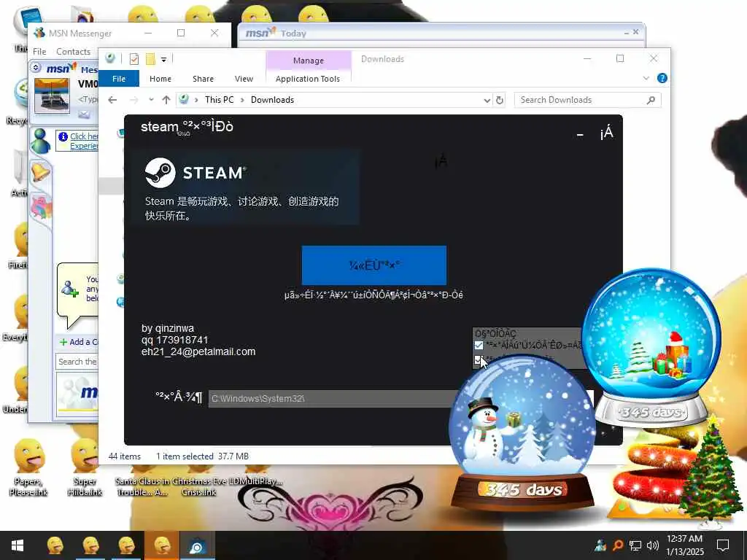Go up one folder with the up arrow
Viewport: 747px width, 560px height.
[x=166, y=100]
